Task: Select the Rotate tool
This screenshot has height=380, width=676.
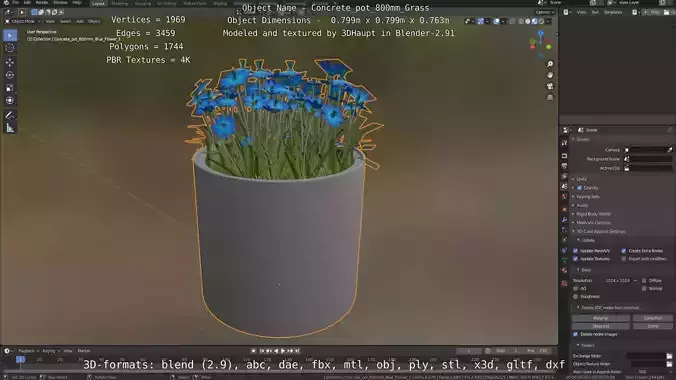Action: click(10, 75)
